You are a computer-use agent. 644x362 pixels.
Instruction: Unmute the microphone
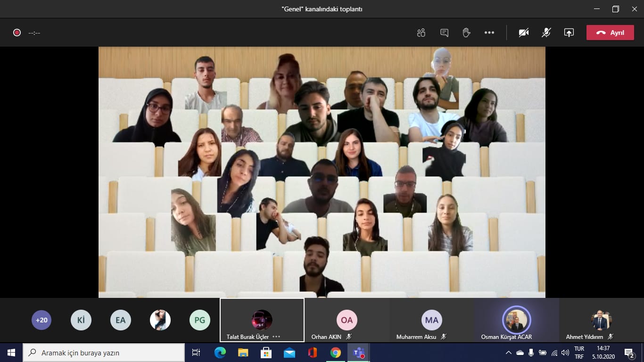[x=546, y=33]
